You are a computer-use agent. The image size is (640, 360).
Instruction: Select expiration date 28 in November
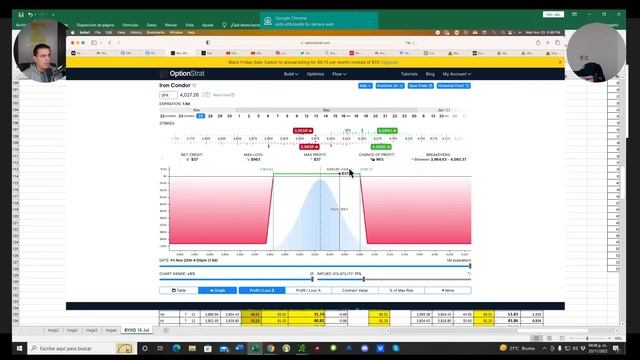coord(210,116)
